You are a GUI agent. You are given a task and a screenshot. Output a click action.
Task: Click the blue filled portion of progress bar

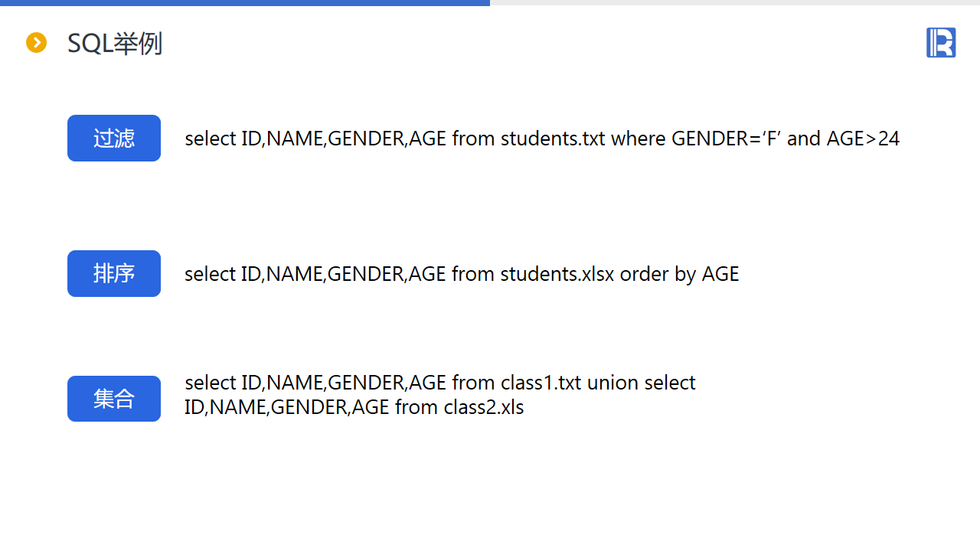click(245, 3)
